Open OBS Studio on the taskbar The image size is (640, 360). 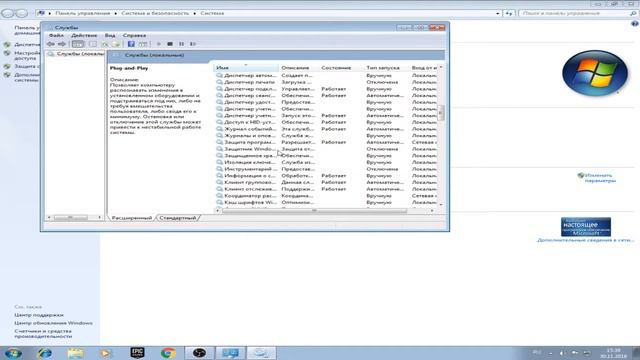(199, 353)
